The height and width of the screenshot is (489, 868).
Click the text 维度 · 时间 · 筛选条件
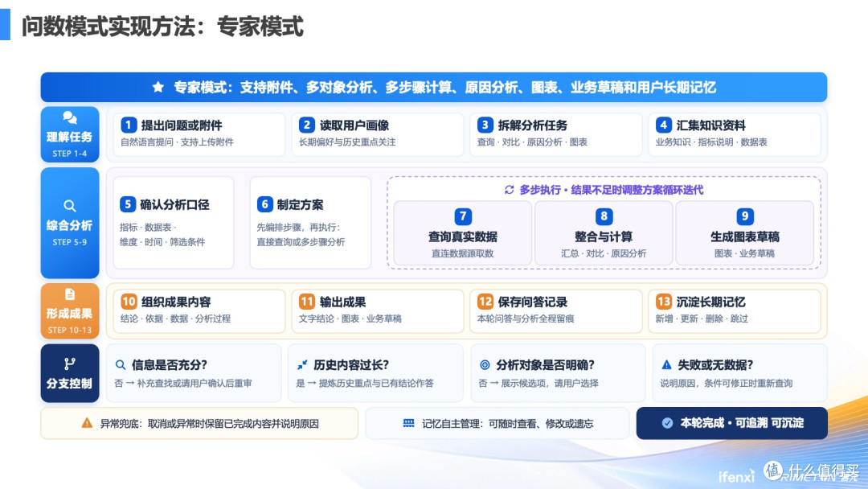162,242
